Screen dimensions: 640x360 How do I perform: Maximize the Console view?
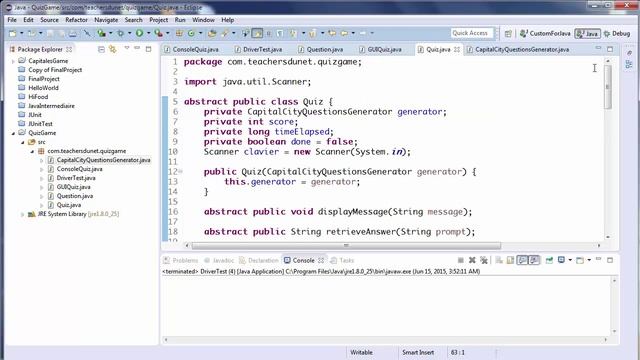(x=610, y=260)
